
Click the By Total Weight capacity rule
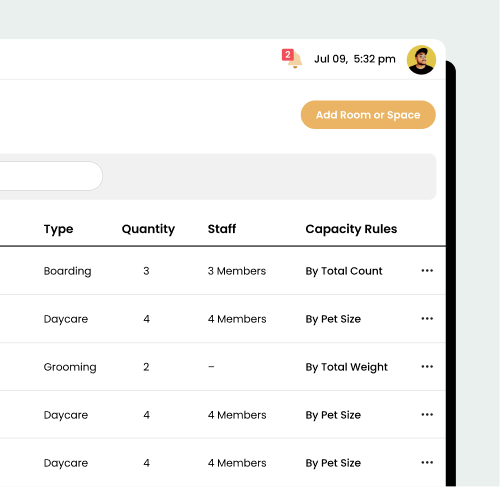[x=346, y=367]
